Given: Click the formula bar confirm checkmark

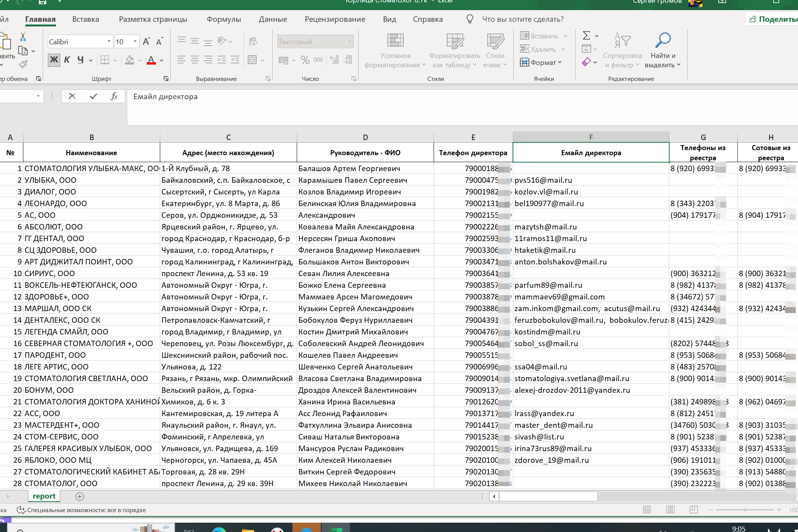Looking at the screenshot, I should 93,96.
